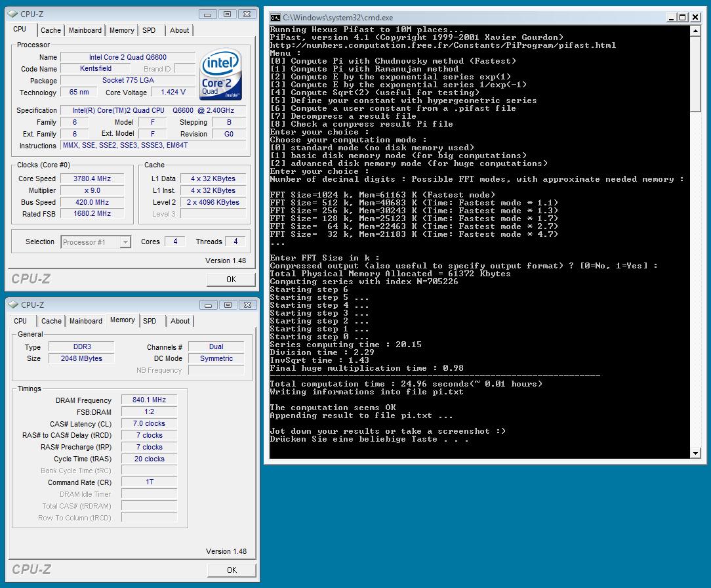Close the cmd.exe window
Image resolution: width=711 pixels, height=588 pixels.
tap(695, 17)
